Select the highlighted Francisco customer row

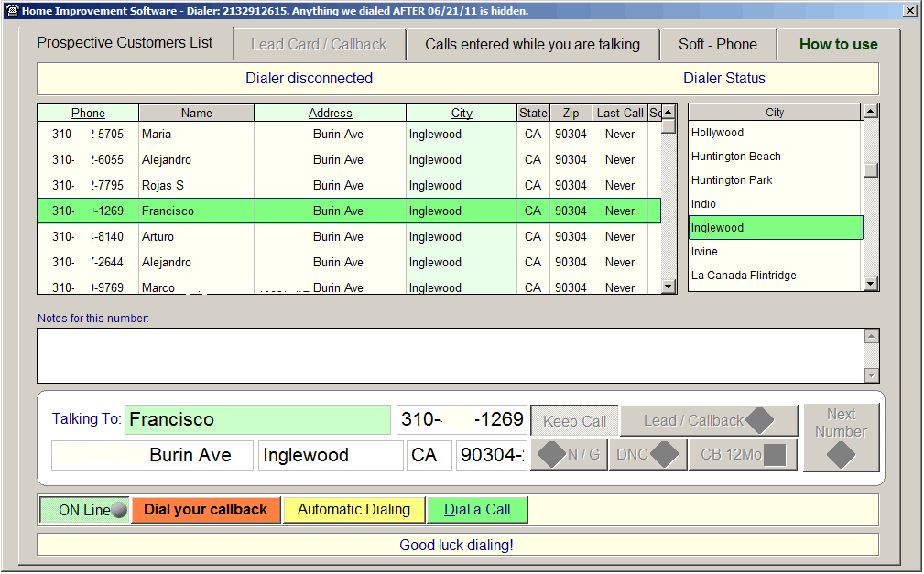click(349, 211)
